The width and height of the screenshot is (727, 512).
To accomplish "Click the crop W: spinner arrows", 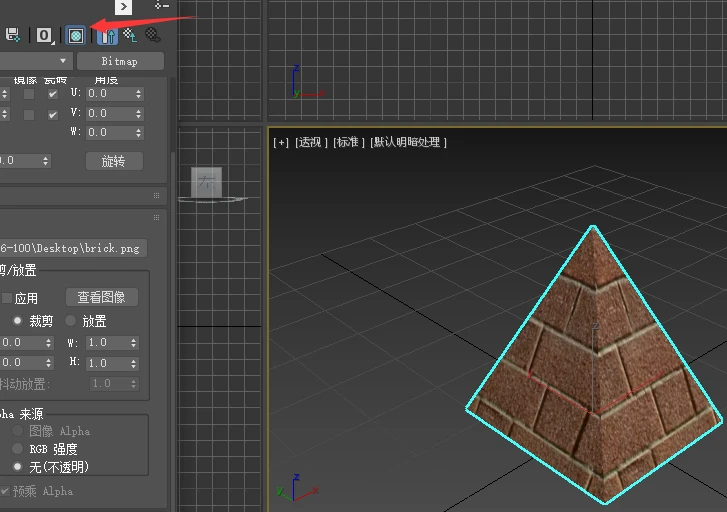I will pyautogui.click(x=134, y=343).
